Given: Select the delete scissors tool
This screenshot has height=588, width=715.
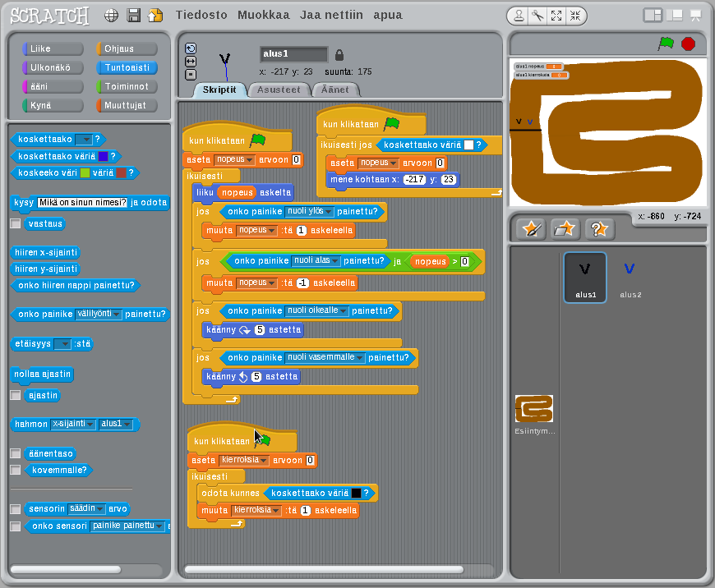Looking at the screenshot, I should click(537, 16).
